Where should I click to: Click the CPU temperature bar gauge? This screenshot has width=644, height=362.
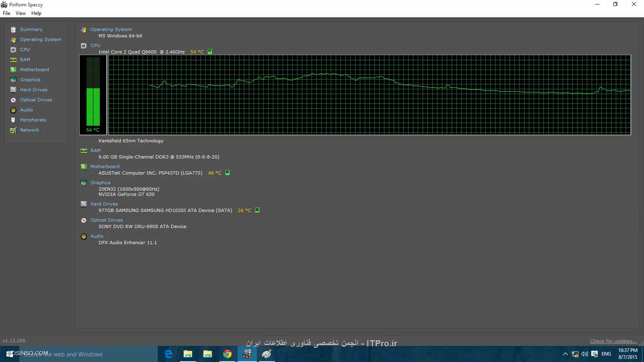93,95
